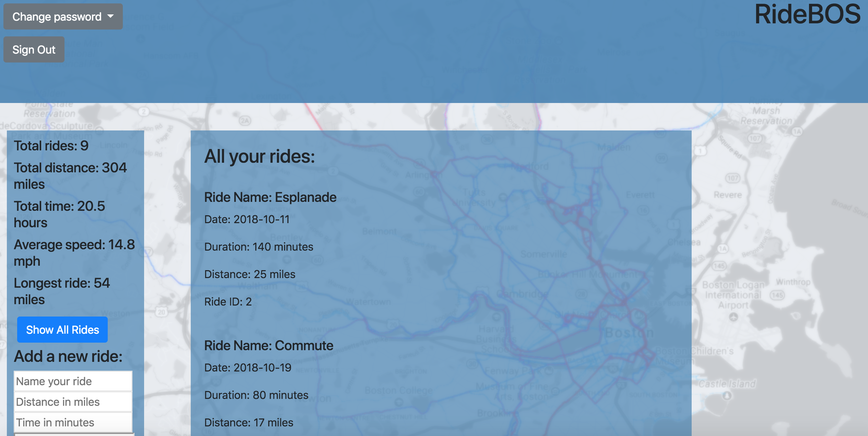Click the Duration: 80 minutes text

[x=256, y=395]
